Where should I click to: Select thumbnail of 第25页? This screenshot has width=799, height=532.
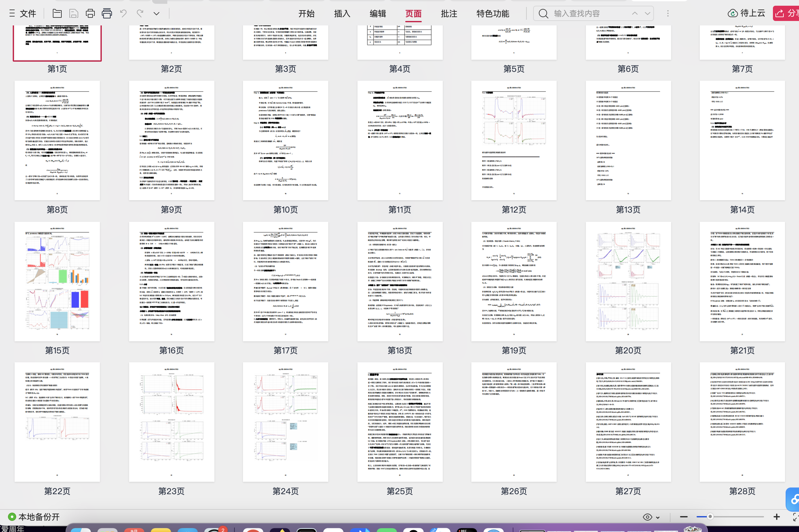(x=400, y=422)
